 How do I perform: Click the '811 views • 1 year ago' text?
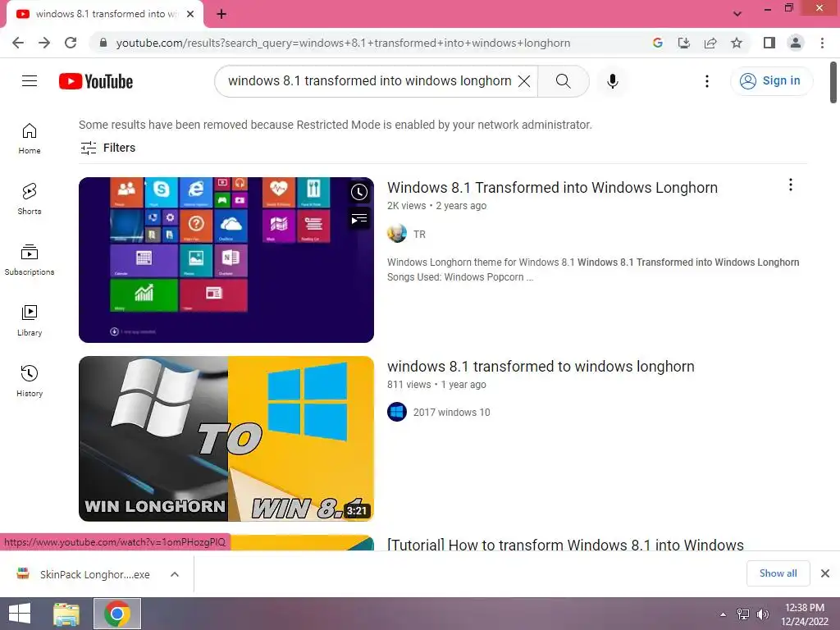[436, 385]
